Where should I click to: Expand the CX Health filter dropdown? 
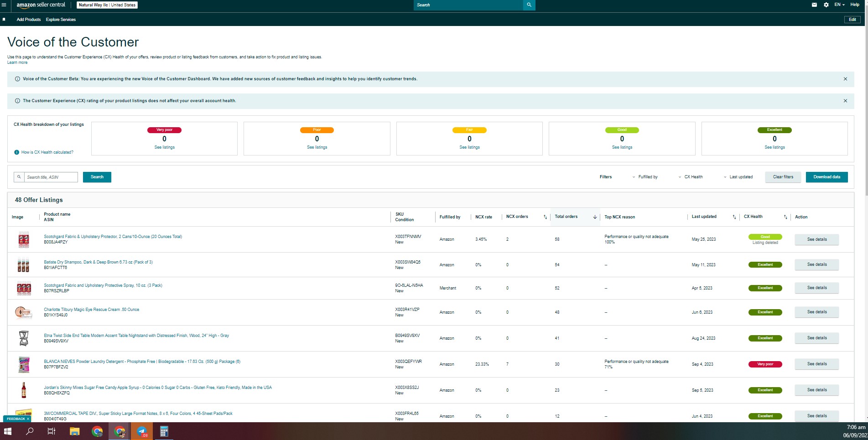[690, 177]
